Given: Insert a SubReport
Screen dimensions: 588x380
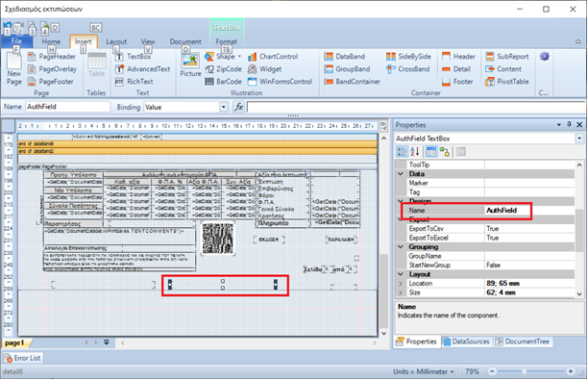Looking at the screenshot, I should [x=507, y=57].
